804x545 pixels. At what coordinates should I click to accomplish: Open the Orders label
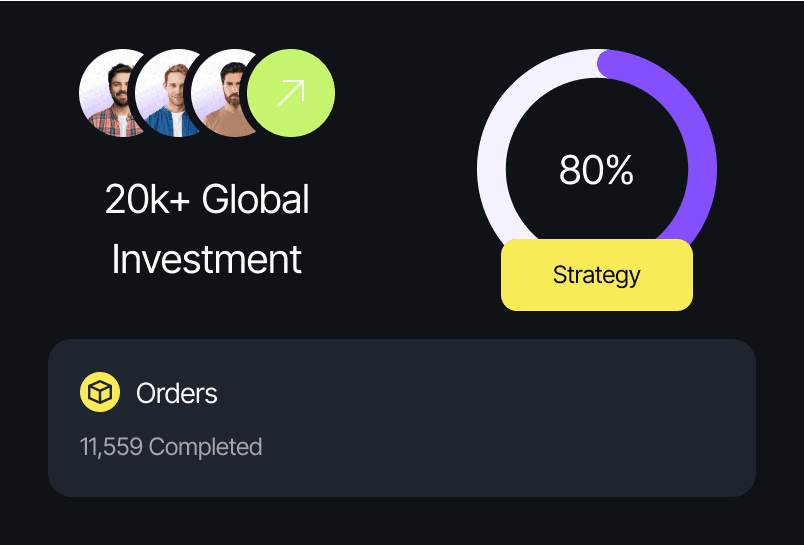point(177,393)
